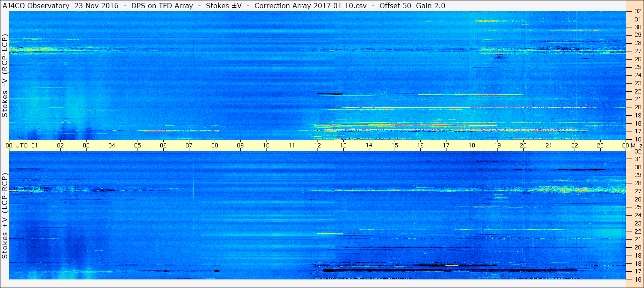Viewport: 644px width, 288px height.
Task: Select the 22 hour marker on the UTC axis
Action: coord(575,145)
